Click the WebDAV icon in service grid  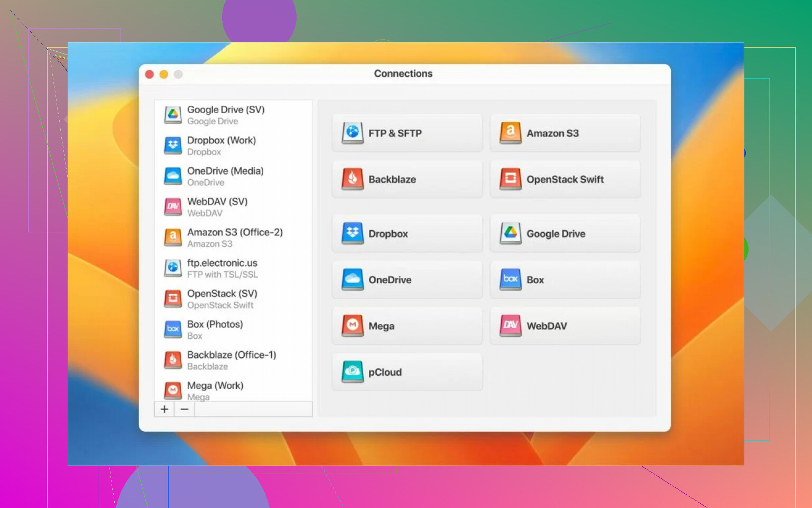[x=511, y=325]
